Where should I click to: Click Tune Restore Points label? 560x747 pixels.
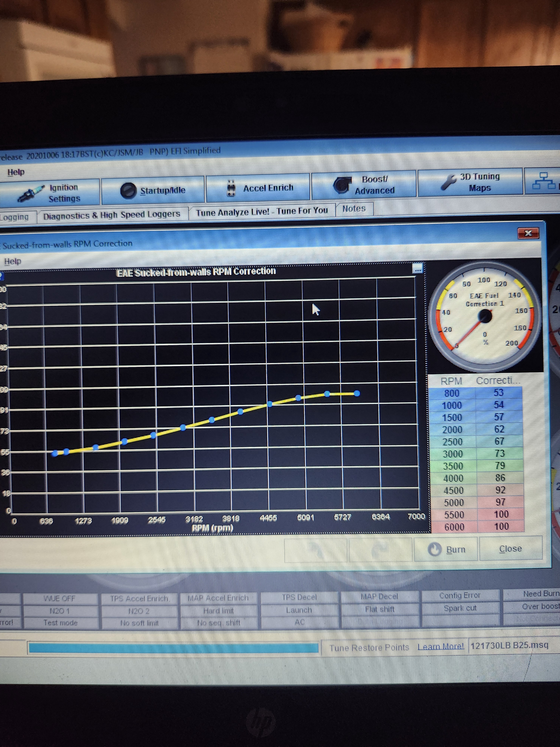[x=369, y=648]
